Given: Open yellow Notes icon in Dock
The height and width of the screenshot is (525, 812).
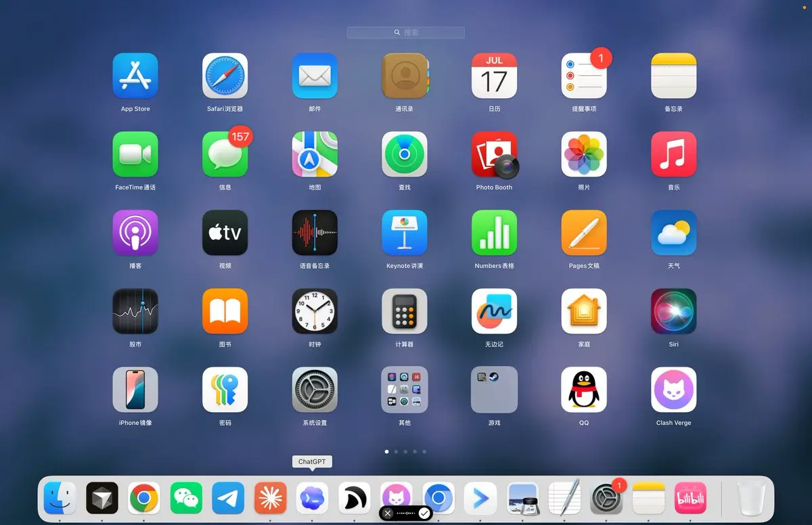Looking at the screenshot, I should 648,499.
